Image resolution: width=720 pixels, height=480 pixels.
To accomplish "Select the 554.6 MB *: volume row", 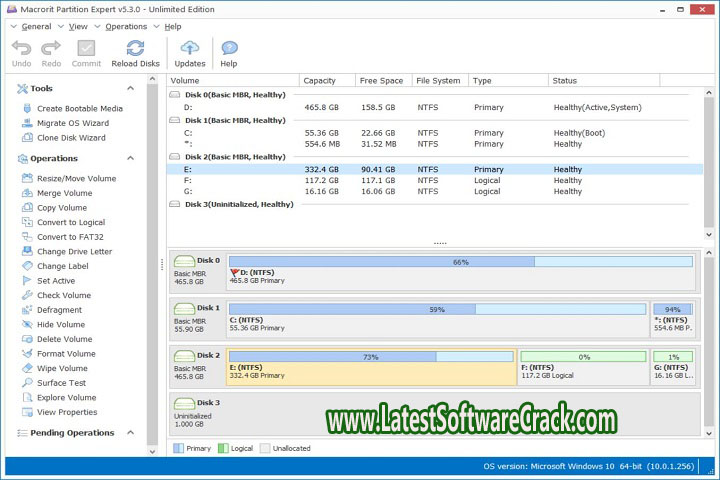I will [434, 144].
